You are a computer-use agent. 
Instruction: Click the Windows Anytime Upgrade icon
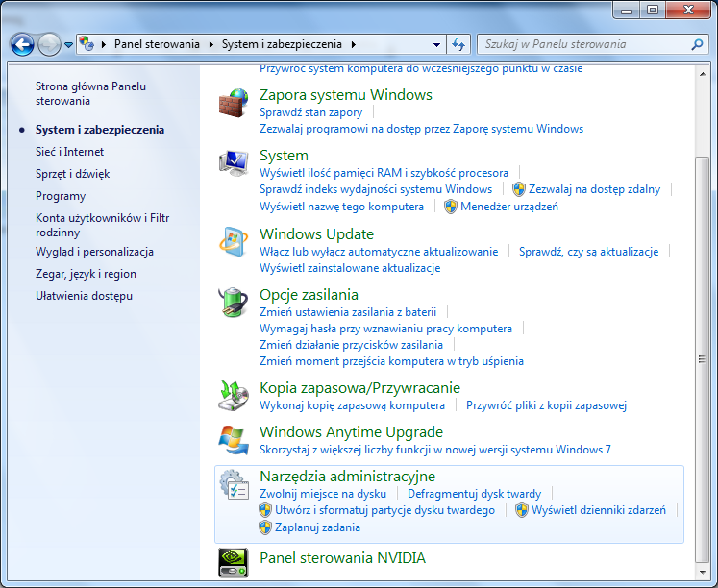(234, 440)
